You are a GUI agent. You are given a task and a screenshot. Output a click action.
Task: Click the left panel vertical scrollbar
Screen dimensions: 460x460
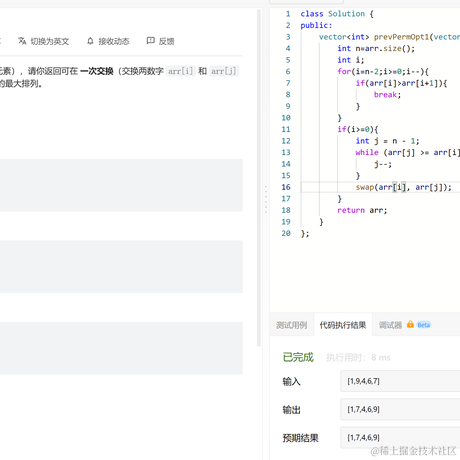coord(259,178)
